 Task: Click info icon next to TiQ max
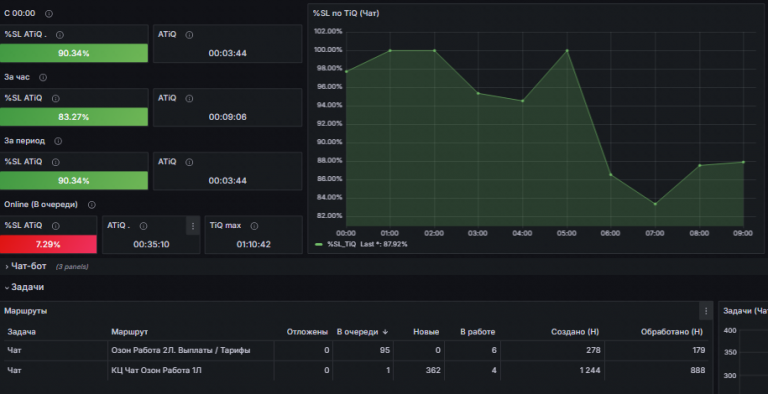(254, 226)
